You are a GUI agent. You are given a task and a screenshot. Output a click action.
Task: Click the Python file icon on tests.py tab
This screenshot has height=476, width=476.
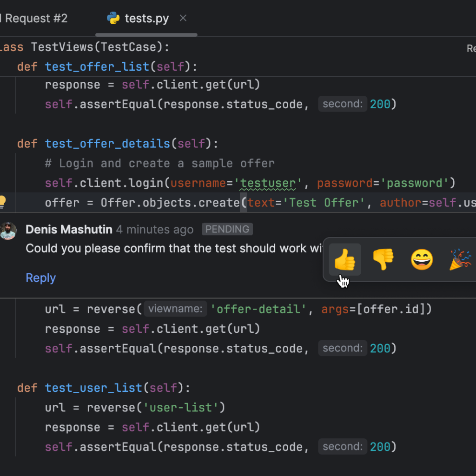pos(113,19)
